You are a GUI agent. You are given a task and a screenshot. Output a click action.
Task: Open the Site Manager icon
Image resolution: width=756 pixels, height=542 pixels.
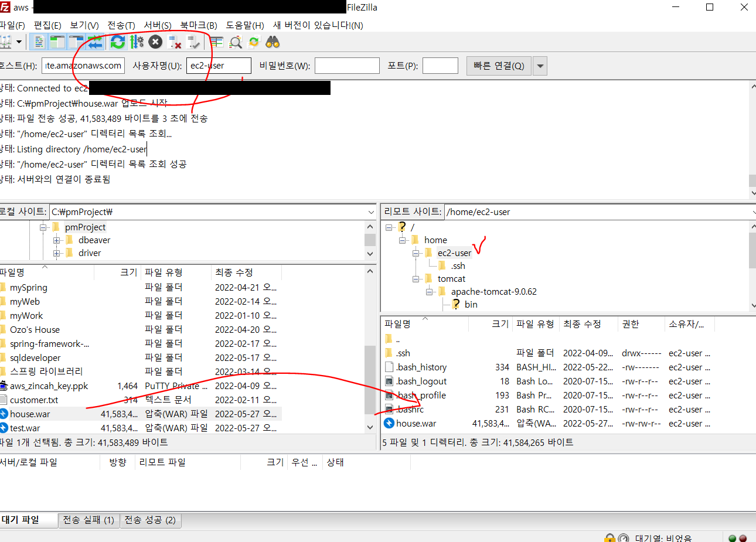pyautogui.click(x=5, y=42)
